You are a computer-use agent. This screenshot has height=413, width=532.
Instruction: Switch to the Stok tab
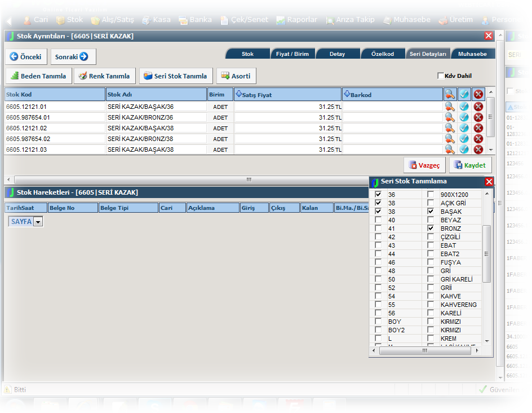[247, 54]
